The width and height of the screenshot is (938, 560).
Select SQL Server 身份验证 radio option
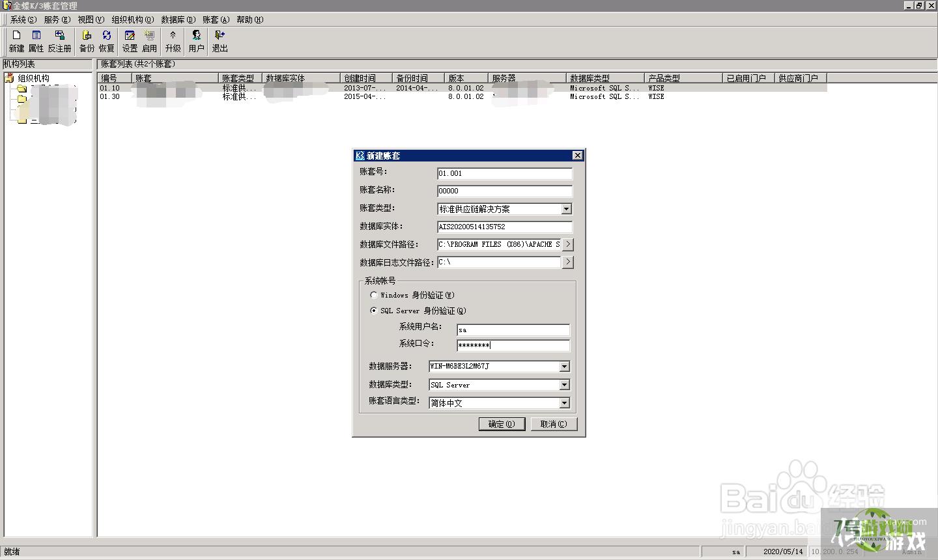374,311
